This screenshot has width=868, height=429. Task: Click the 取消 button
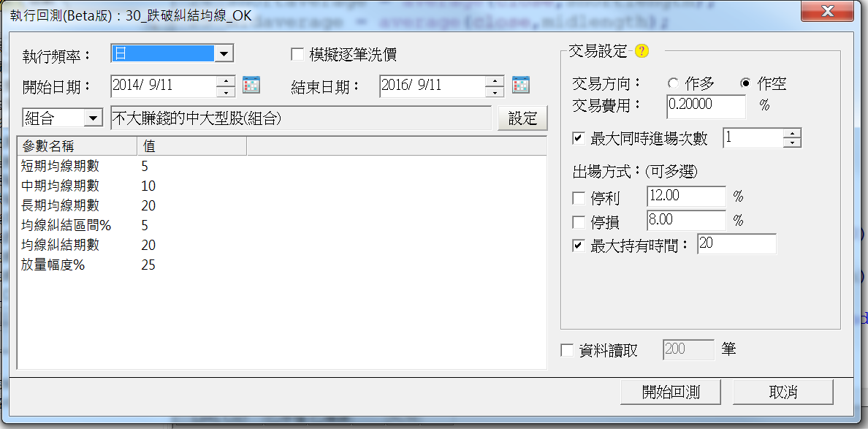[783, 392]
